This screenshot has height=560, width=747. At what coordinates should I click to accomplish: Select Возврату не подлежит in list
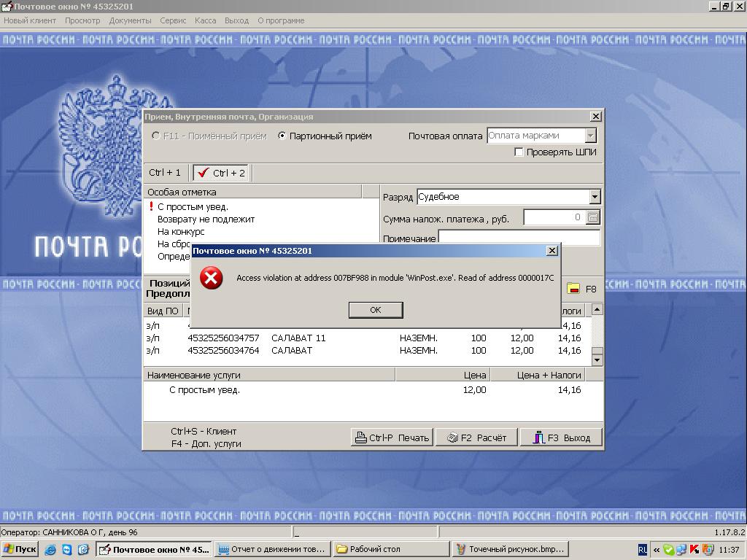(x=206, y=219)
